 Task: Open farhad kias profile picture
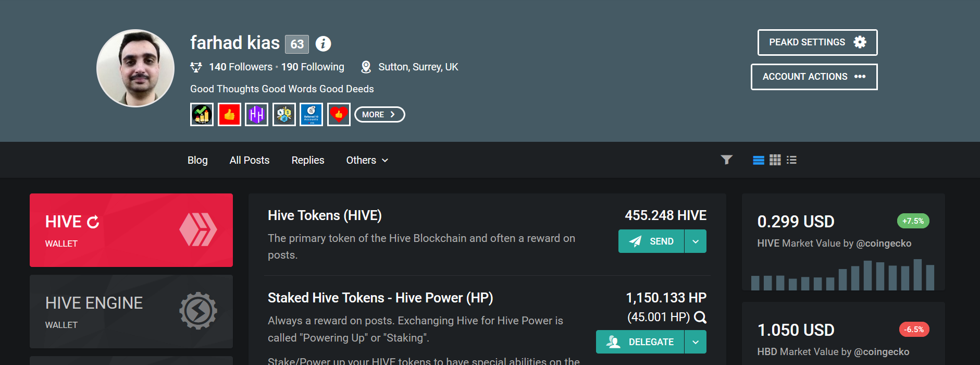tap(135, 68)
